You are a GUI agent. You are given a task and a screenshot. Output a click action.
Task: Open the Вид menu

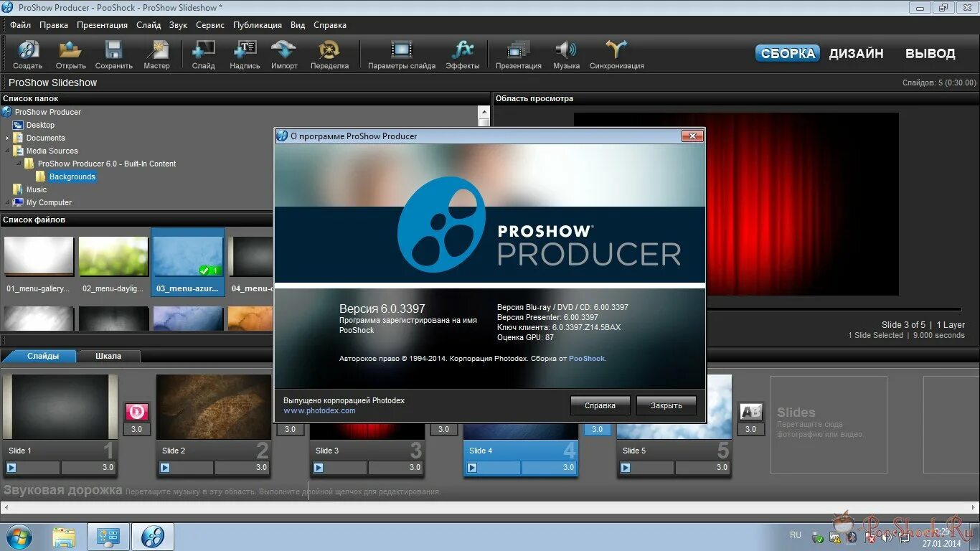point(298,25)
